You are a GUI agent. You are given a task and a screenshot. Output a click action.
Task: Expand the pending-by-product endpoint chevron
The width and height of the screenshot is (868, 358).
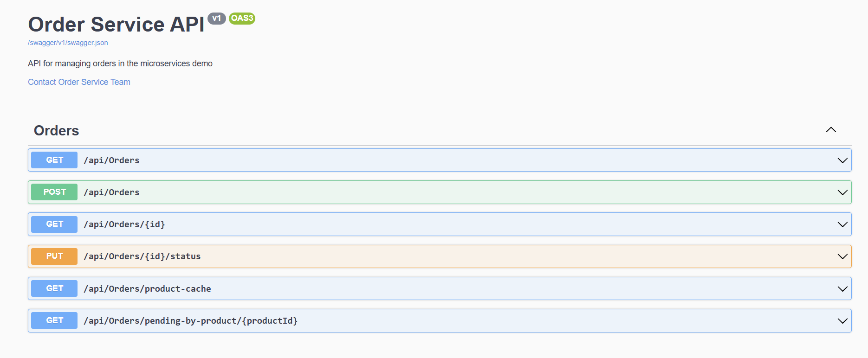click(842, 321)
